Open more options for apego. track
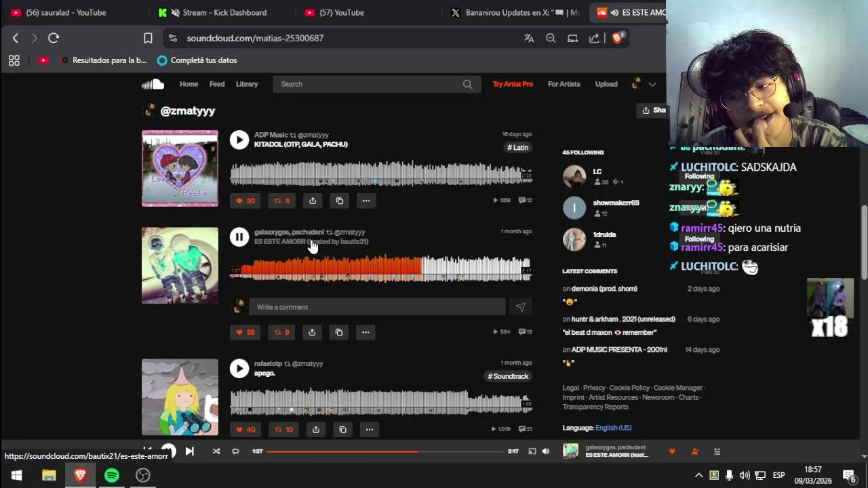868x488 pixels. pyautogui.click(x=370, y=429)
